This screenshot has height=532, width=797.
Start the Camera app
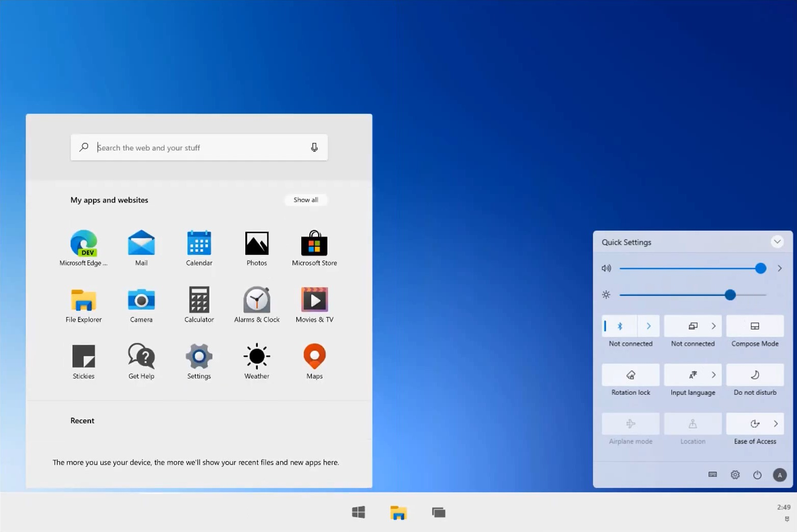tap(141, 301)
